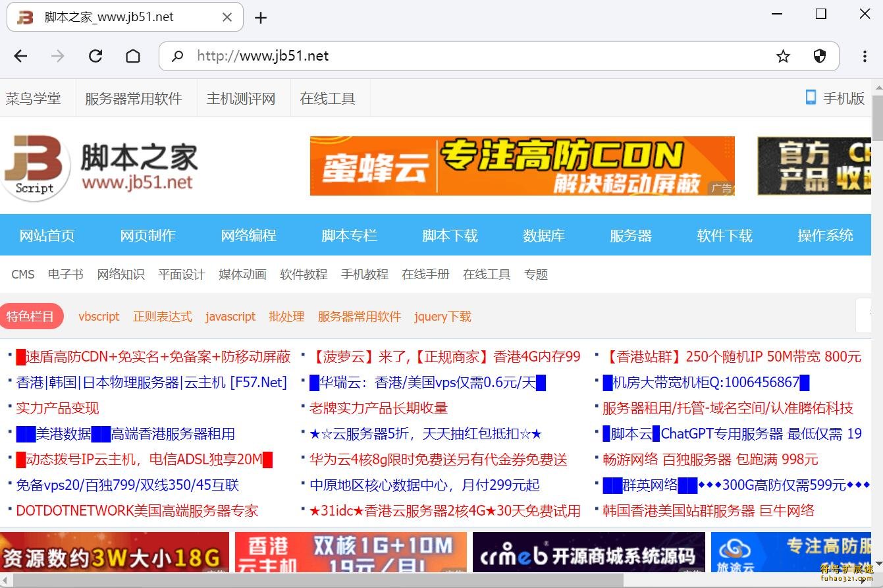Open 主机测评网 top link

[241, 99]
